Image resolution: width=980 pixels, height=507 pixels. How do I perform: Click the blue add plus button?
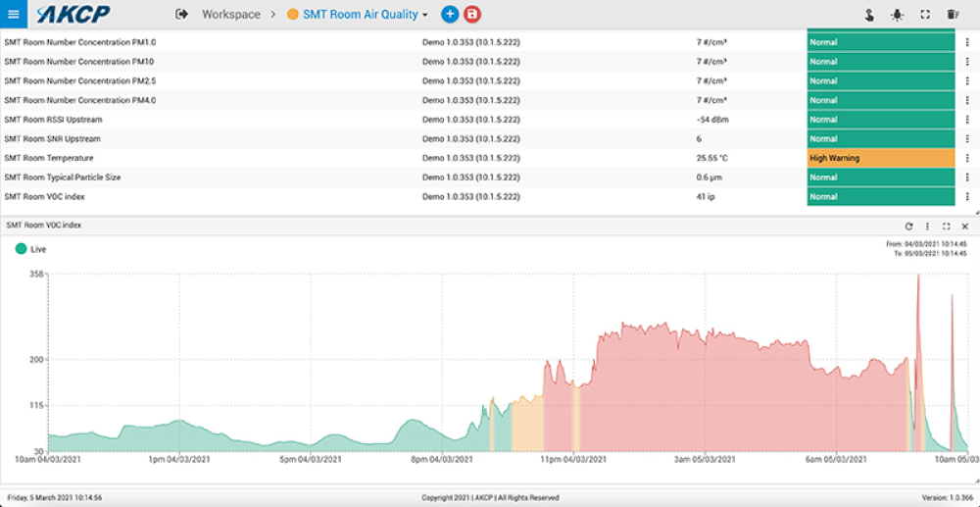click(450, 15)
